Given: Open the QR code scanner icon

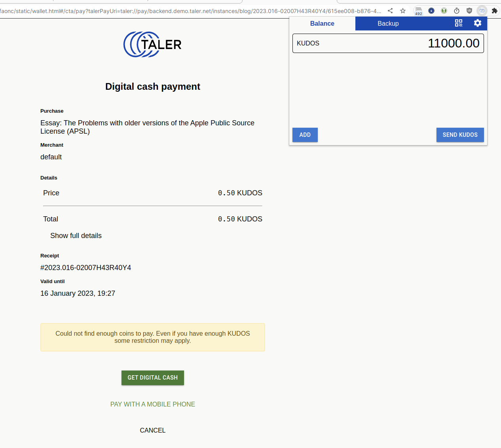Looking at the screenshot, I should coord(458,23).
